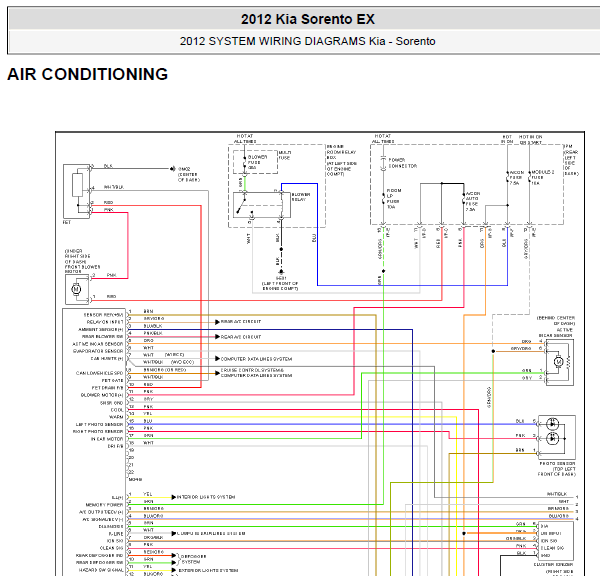The width and height of the screenshot is (600, 576).
Task: Click the "A/CON AUTO FUSE 7.5A" label
Action: [x=473, y=202]
